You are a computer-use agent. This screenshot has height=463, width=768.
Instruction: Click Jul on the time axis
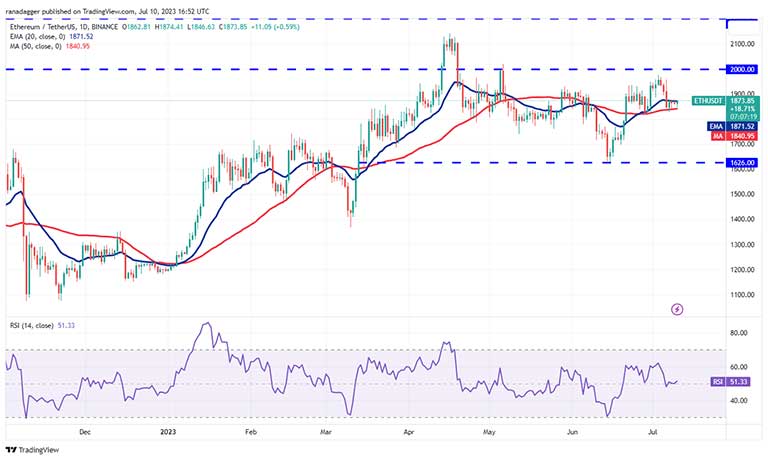tap(652, 432)
